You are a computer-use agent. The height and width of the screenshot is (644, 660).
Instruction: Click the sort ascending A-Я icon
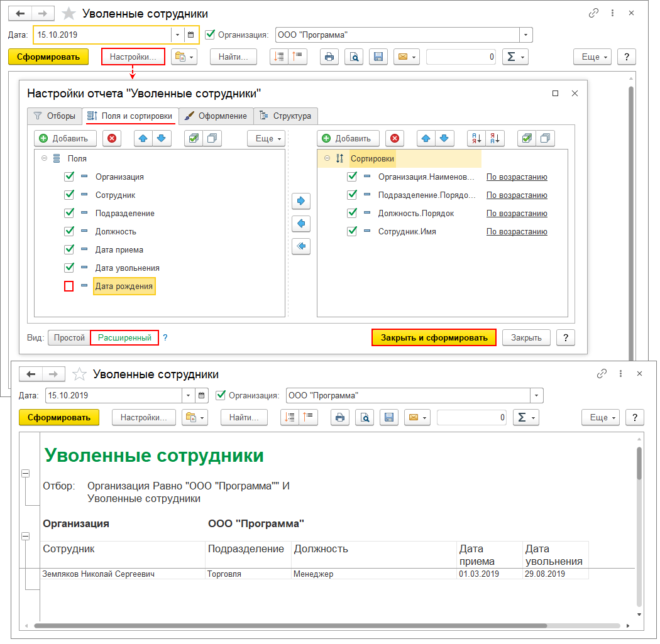point(476,138)
